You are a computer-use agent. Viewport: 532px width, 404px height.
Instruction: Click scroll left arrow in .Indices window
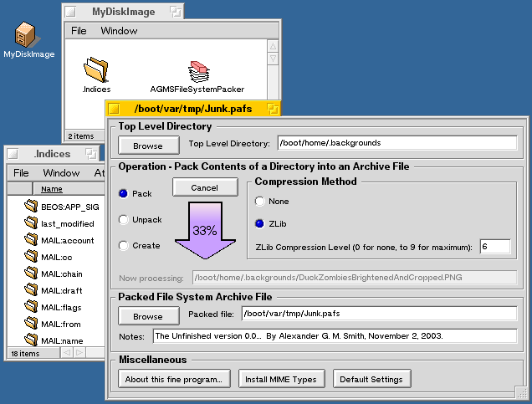pos(67,352)
